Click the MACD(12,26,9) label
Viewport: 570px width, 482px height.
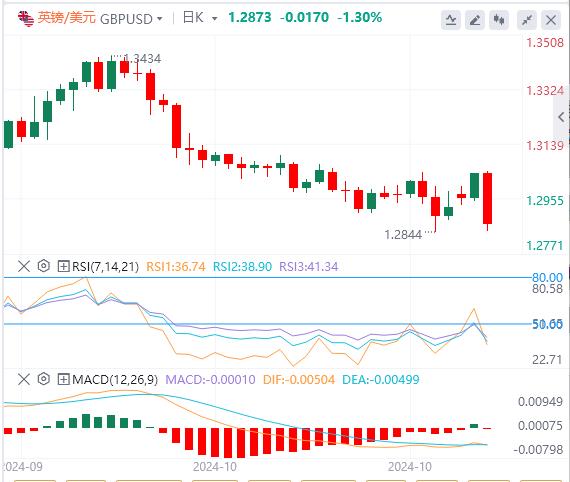click(115, 380)
